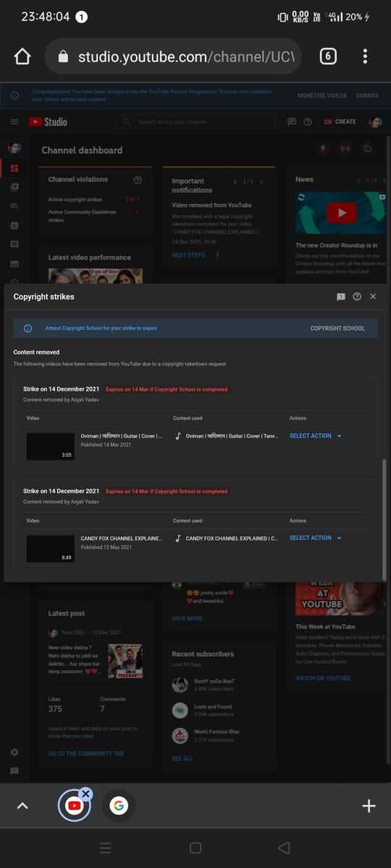This screenshot has height=868, width=391.
Task: Go to previous Important notification arrow
Action: (235, 182)
